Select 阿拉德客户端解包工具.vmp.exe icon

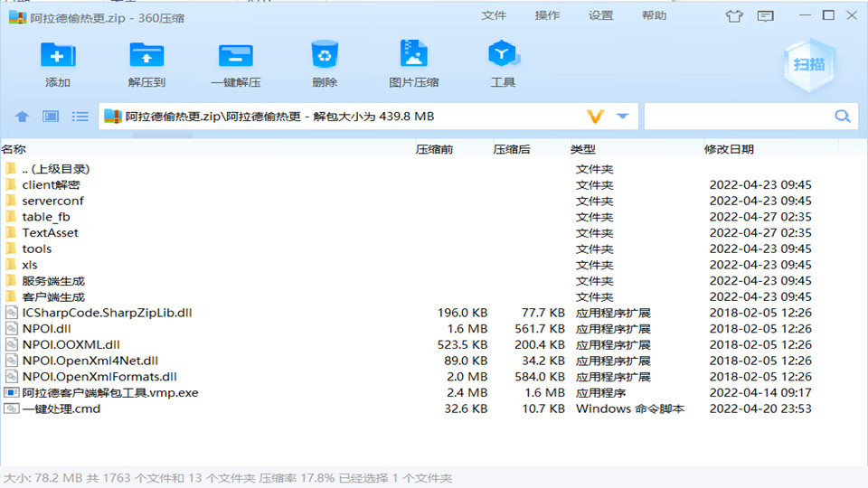(x=12, y=393)
